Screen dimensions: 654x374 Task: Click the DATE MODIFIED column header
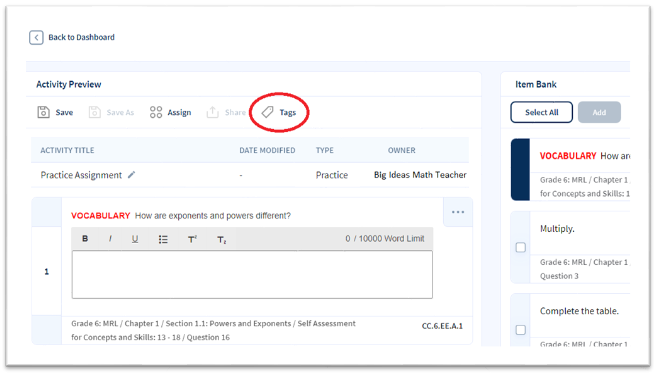pos(267,150)
